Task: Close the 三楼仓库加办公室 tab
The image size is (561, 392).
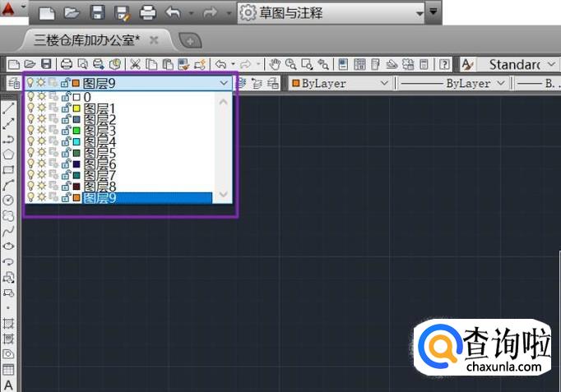Action: pos(154,40)
